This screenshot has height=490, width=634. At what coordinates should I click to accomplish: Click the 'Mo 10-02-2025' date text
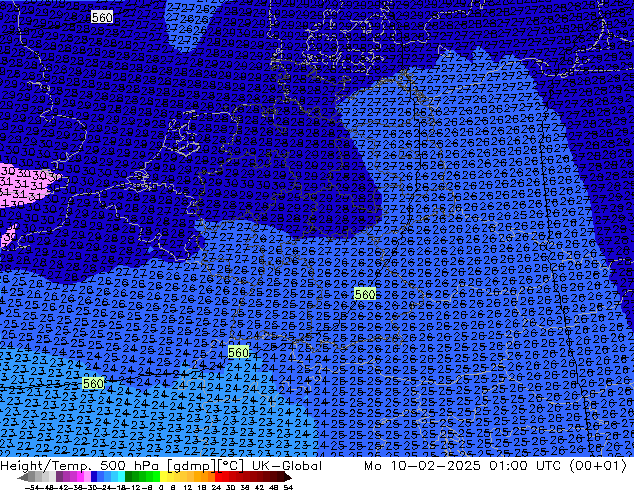point(422,466)
